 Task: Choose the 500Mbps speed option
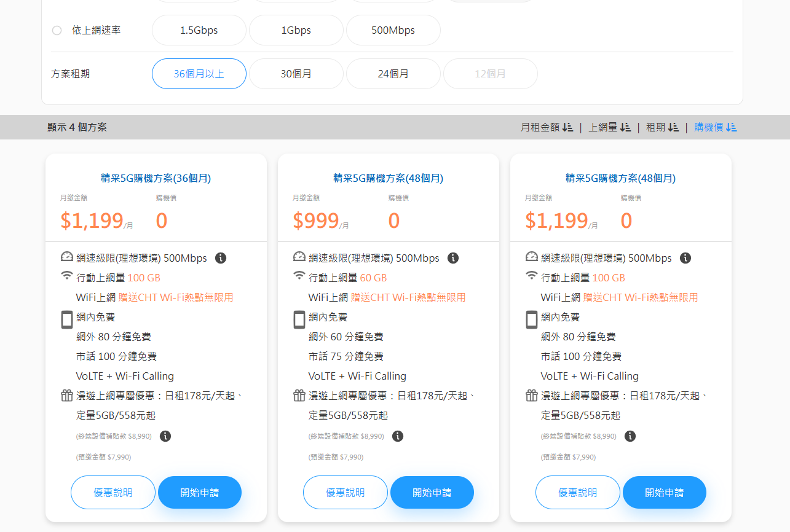(393, 30)
